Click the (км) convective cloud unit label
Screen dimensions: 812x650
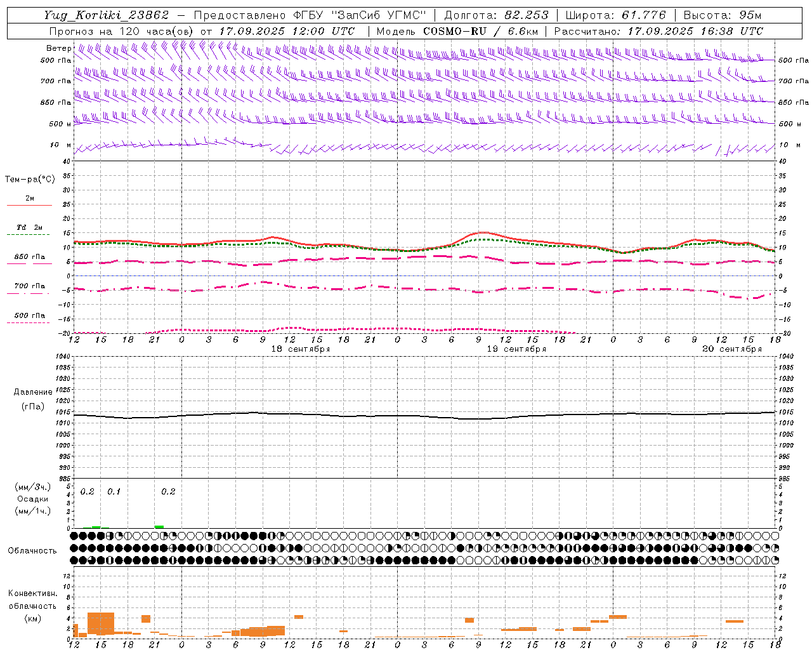click(33, 618)
